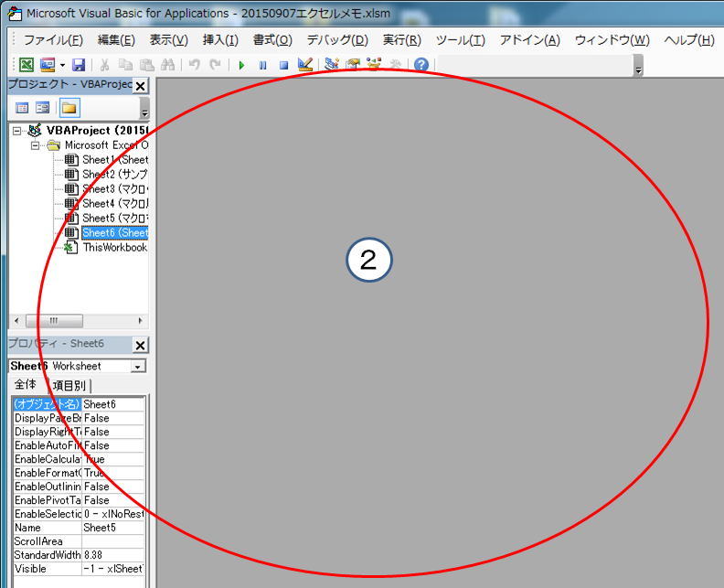Open the デバッグ(D) menu
Viewport: 724px width, 588px height.
pos(336,40)
